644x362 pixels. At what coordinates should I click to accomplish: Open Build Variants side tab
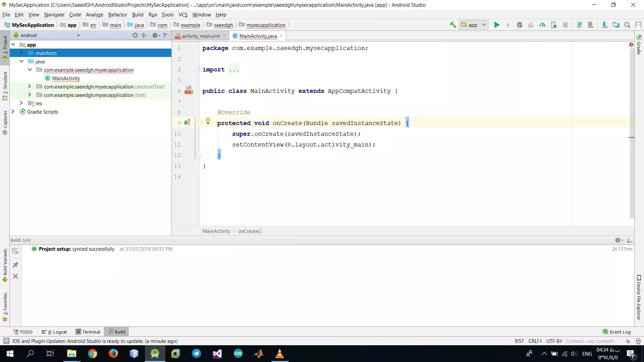point(5,265)
